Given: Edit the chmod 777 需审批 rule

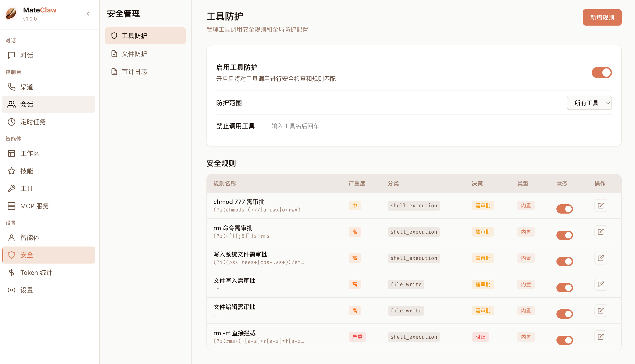Looking at the screenshot, I should (x=601, y=205).
